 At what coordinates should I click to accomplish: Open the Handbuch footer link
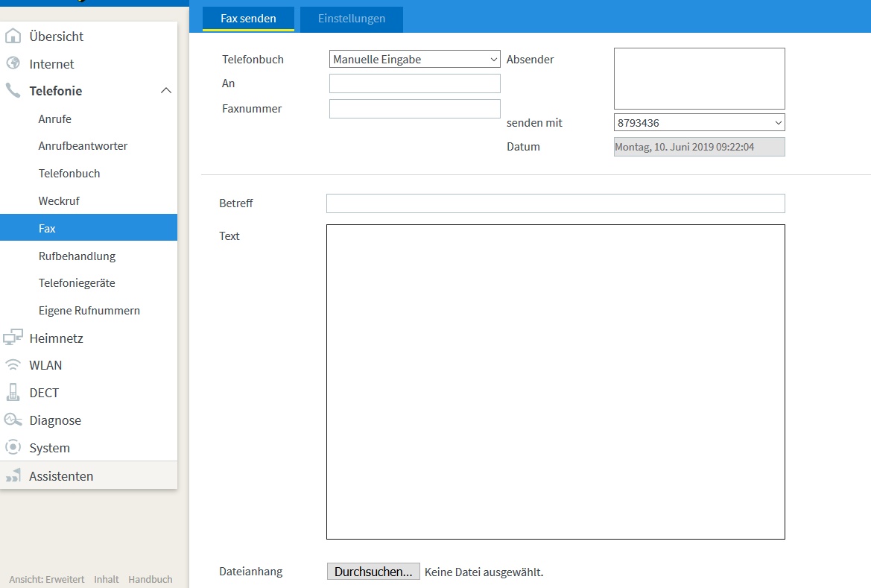[x=150, y=579]
